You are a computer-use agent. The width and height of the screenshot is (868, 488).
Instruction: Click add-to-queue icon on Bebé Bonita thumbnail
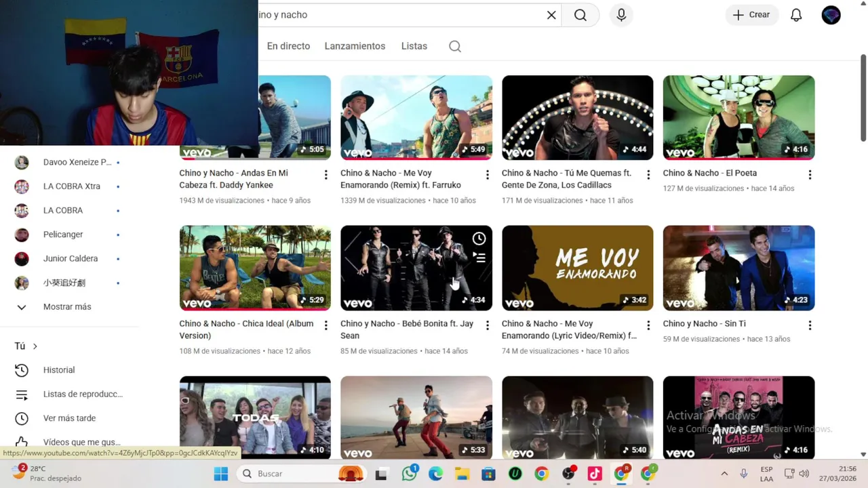(479, 258)
